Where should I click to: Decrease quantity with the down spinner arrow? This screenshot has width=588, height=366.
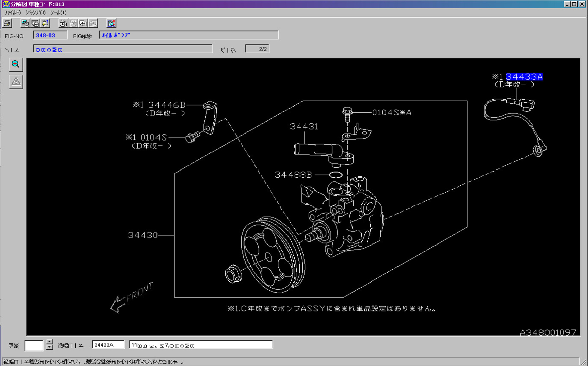49,347
